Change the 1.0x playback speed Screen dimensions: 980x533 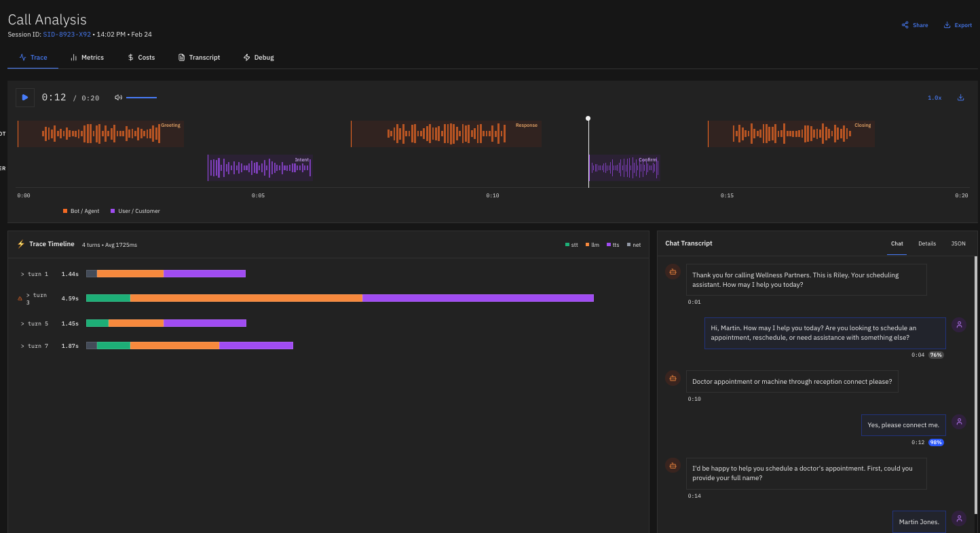935,98
